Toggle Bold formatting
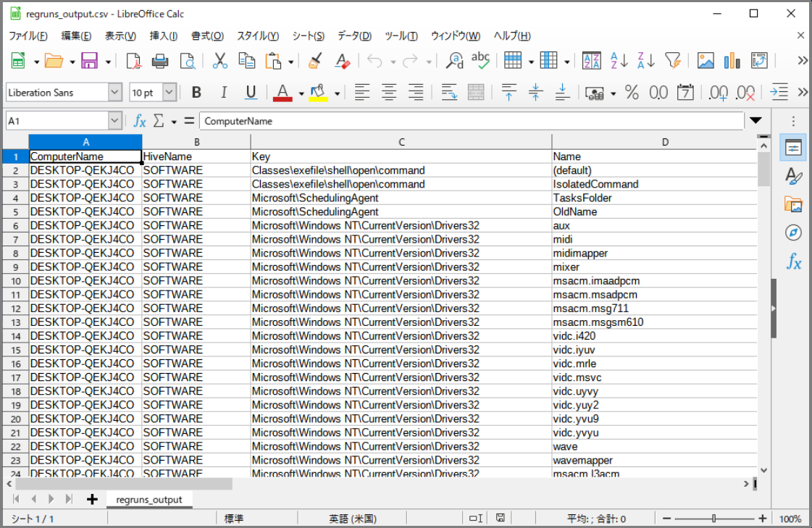This screenshot has width=812, height=528. [x=196, y=93]
